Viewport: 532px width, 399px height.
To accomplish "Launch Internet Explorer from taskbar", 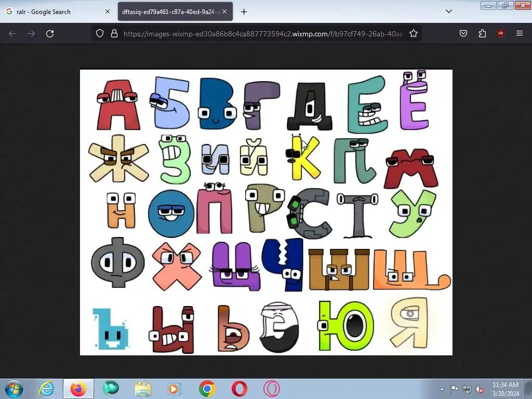I will (x=46, y=389).
